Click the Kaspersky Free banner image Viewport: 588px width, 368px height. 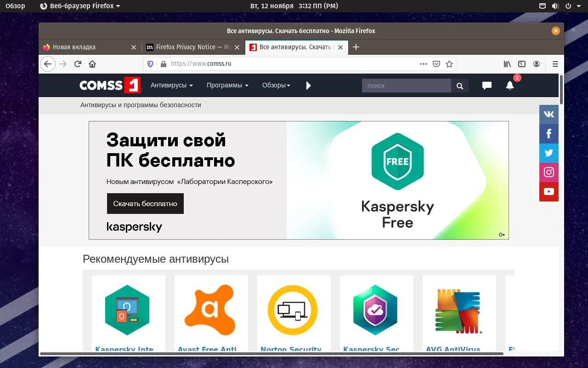[299, 180]
